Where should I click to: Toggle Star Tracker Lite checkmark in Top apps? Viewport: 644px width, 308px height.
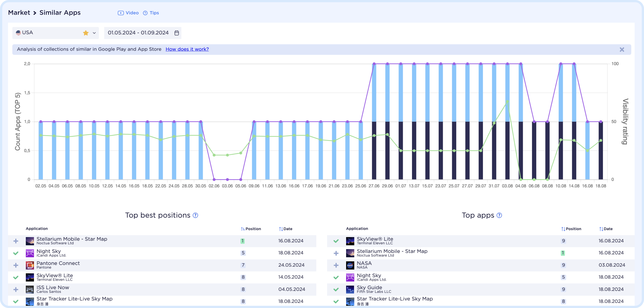tap(336, 301)
